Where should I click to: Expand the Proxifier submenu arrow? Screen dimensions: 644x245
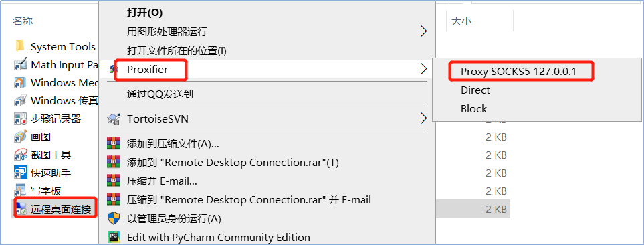(x=424, y=69)
